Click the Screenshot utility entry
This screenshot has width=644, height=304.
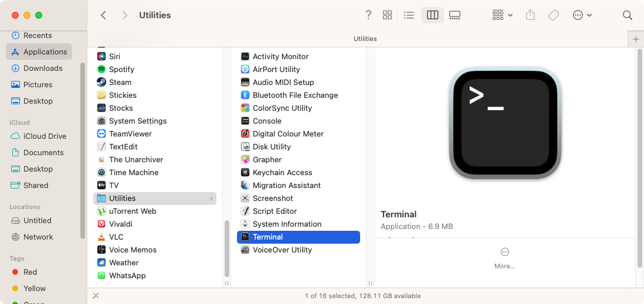point(298,198)
